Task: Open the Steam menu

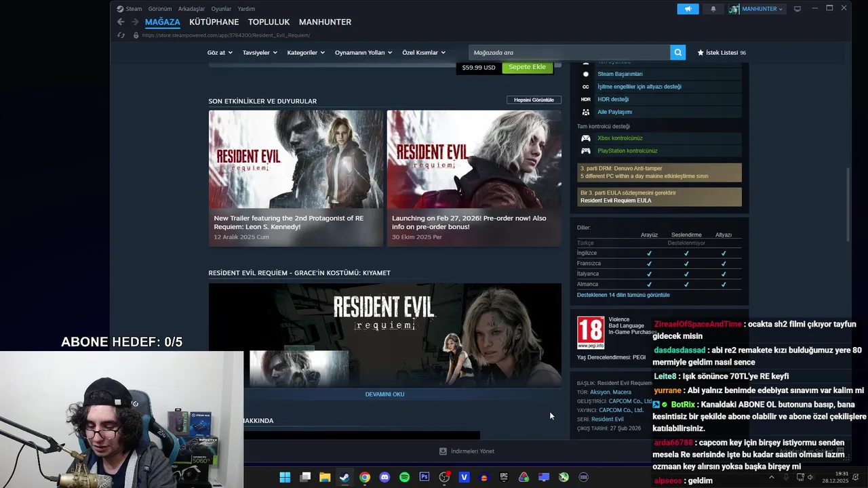Action: pyautogui.click(x=134, y=9)
